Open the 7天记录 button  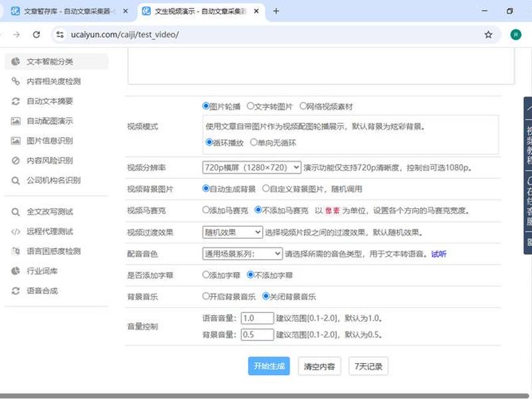[368, 366]
